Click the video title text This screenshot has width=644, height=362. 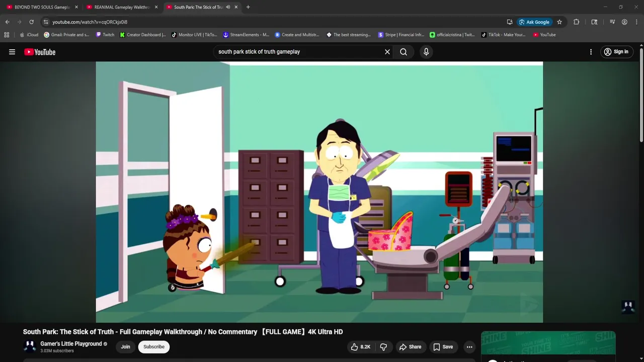[183, 332]
